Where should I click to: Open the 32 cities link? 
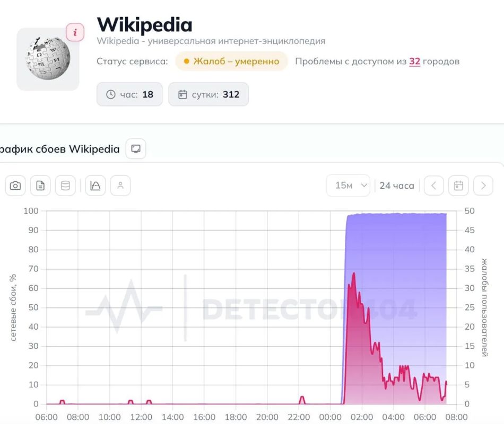414,61
